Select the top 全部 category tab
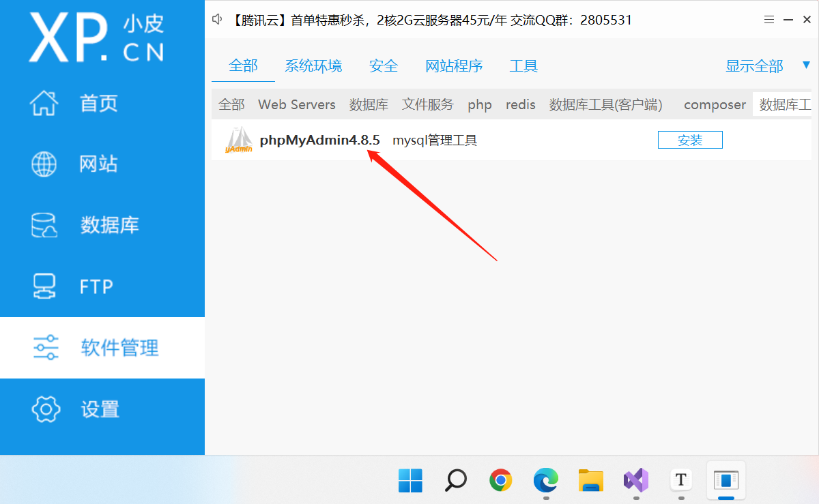Image resolution: width=819 pixels, height=504 pixels. (243, 66)
